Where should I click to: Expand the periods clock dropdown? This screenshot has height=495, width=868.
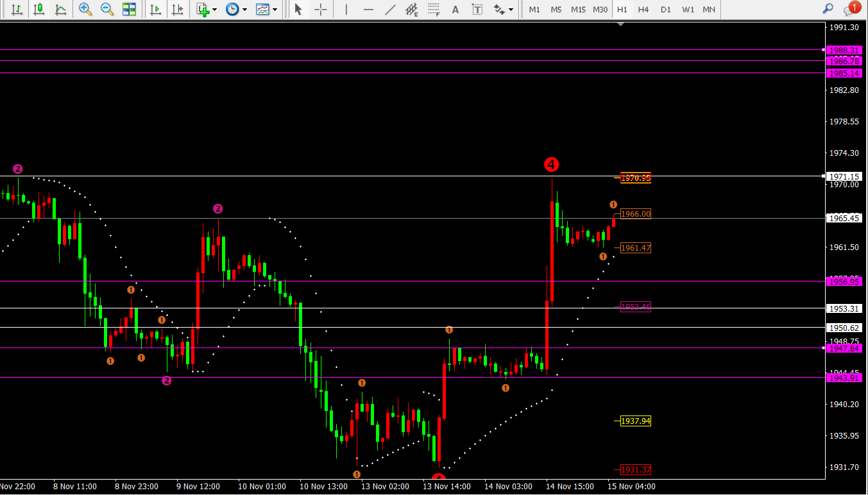click(x=244, y=10)
